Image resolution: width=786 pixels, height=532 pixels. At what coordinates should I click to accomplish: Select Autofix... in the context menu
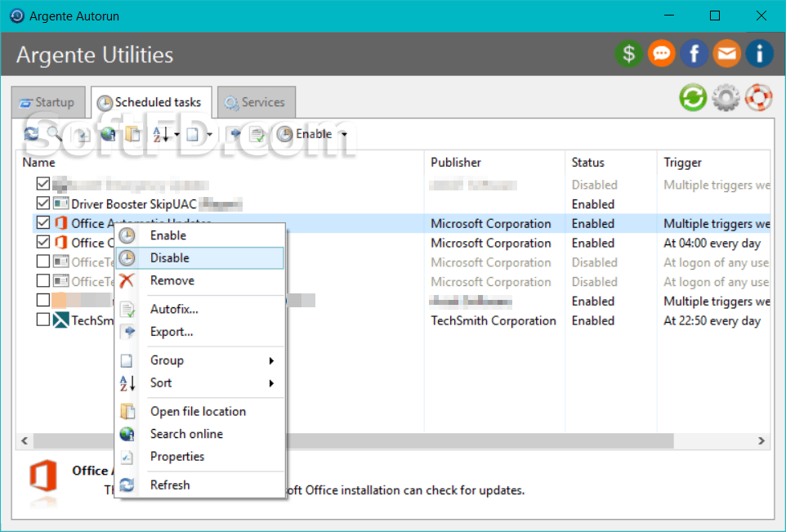coord(200,309)
